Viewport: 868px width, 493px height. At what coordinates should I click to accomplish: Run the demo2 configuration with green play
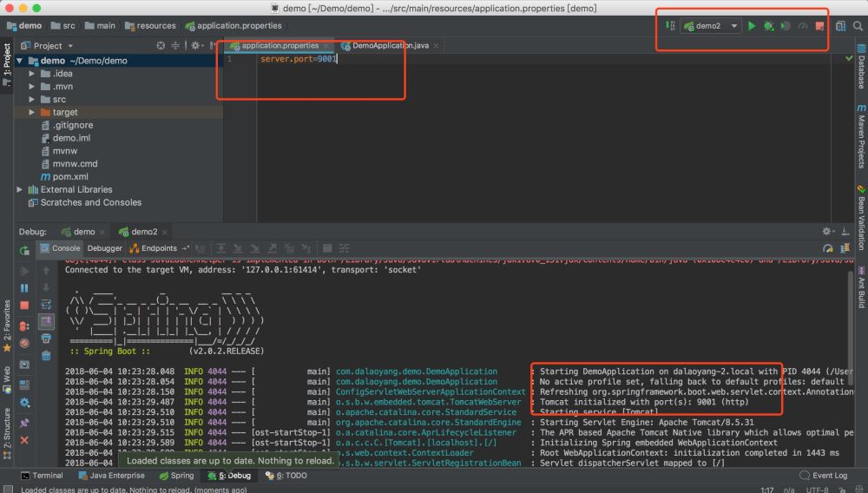pyautogui.click(x=752, y=26)
